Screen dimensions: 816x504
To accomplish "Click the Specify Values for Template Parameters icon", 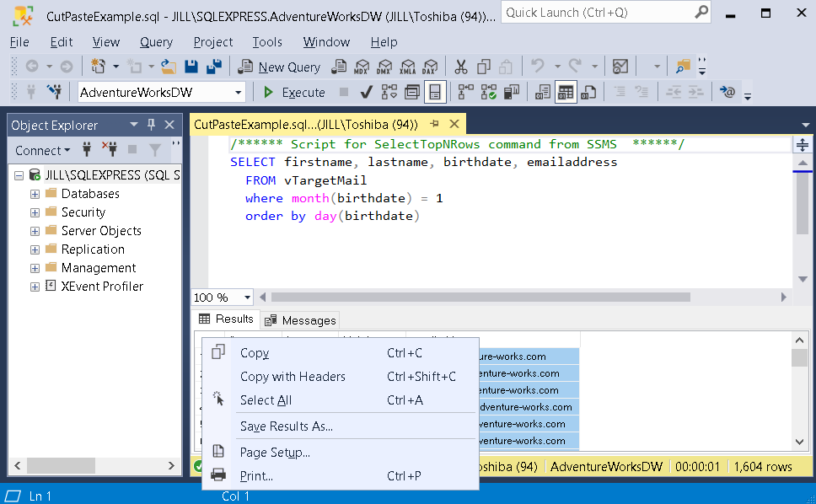I will [x=727, y=93].
